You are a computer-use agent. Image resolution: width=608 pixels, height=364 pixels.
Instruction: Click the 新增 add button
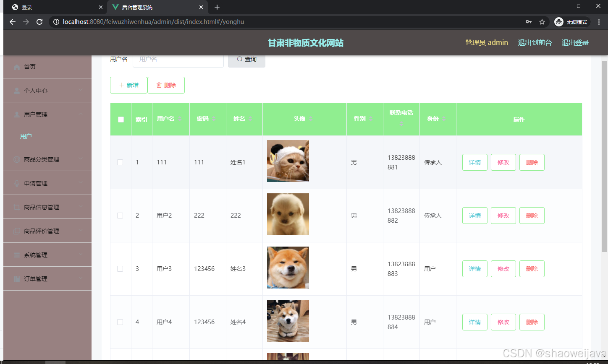coord(128,85)
